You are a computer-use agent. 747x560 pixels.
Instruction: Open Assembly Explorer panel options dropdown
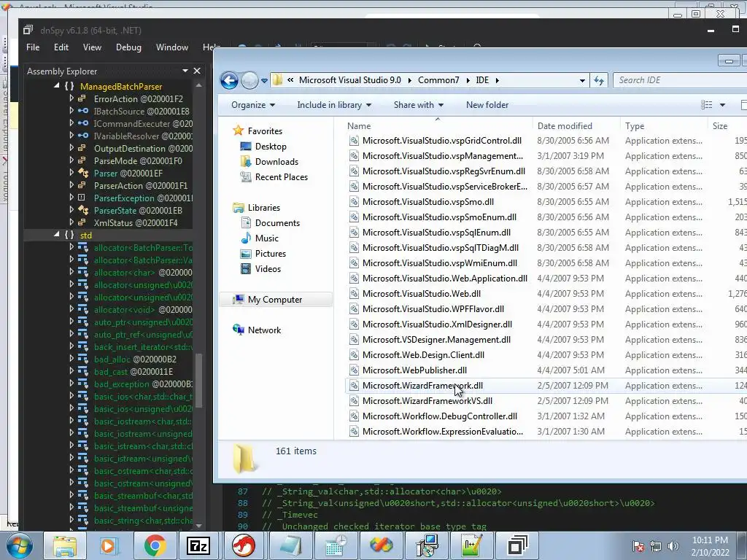[x=185, y=71]
